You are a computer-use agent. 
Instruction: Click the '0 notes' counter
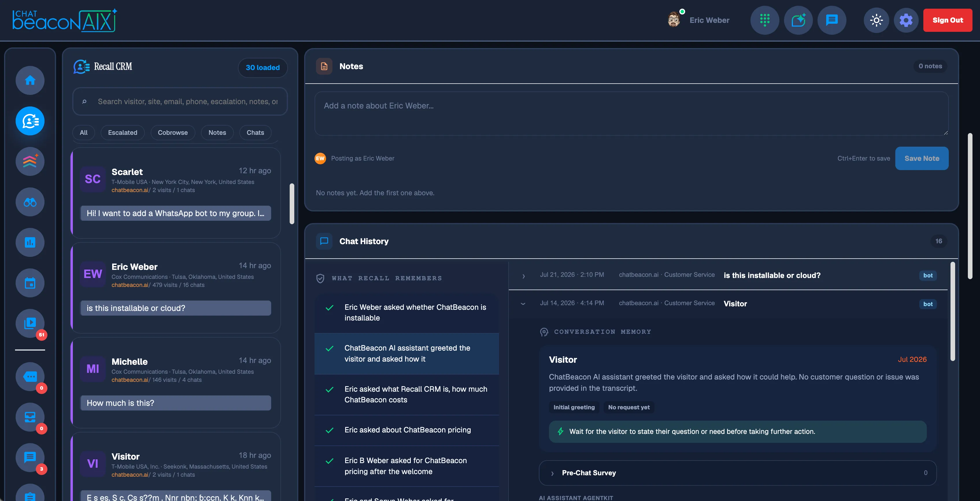pyautogui.click(x=930, y=66)
